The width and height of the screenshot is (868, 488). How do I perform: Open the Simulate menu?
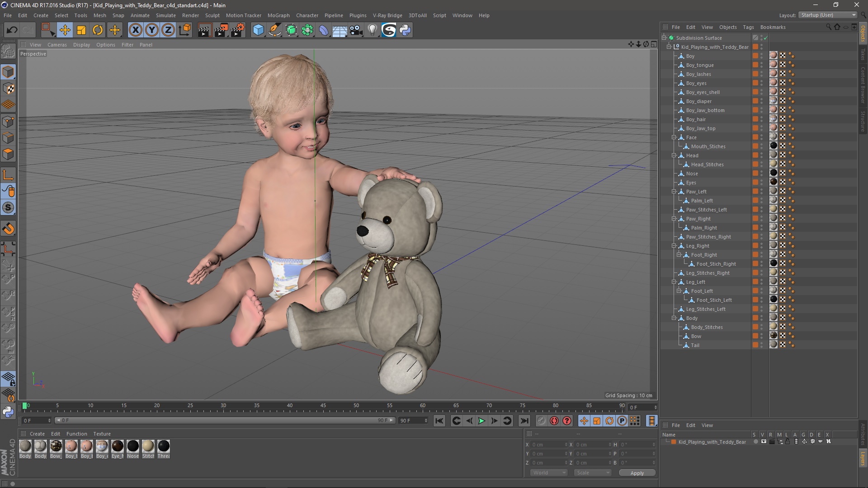165,15
